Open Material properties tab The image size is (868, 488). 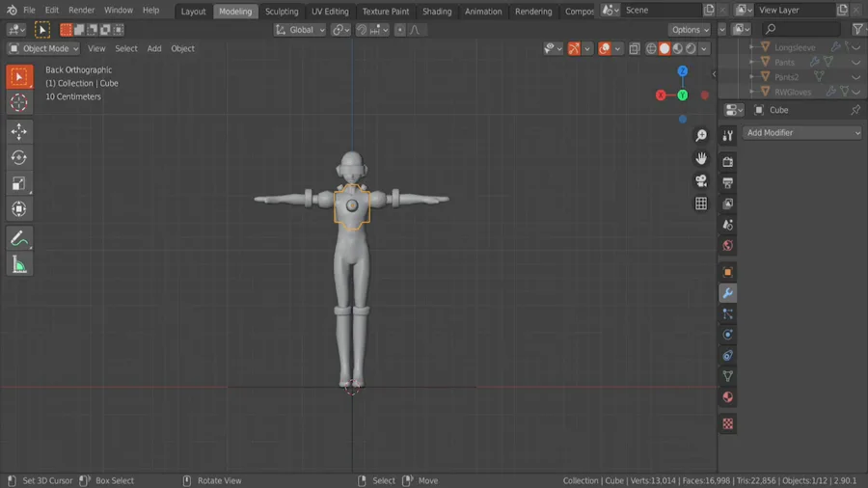click(728, 397)
